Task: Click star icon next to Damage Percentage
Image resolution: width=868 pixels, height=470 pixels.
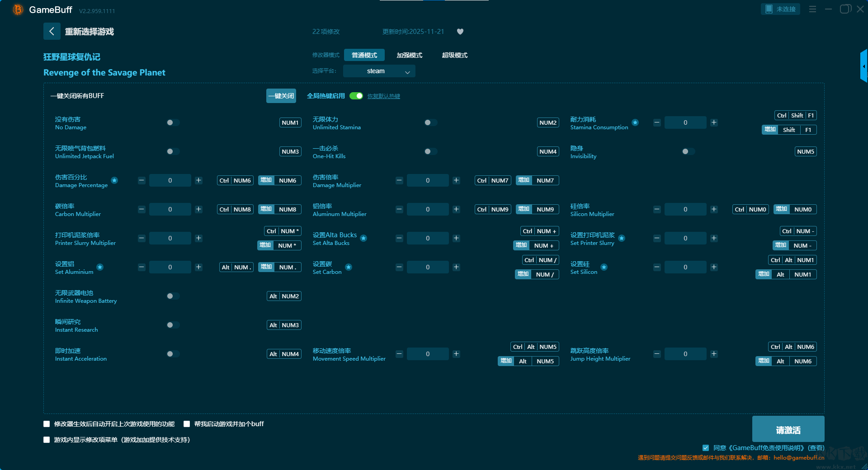Action: click(x=114, y=180)
